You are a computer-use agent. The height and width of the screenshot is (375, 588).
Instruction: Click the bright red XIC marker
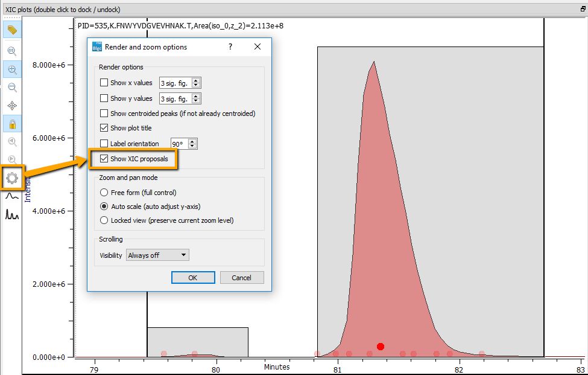pyautogui.click(x=381, y=347)
